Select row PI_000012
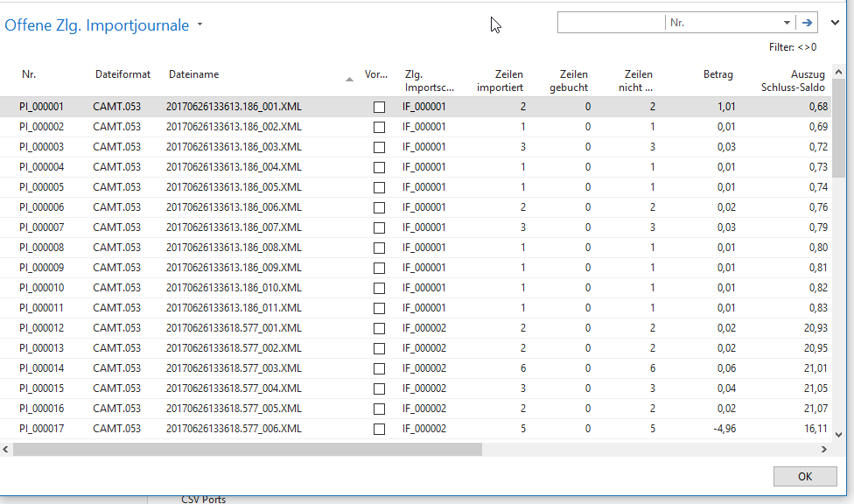Screen dimensions: 854x504 pos(416,328)
